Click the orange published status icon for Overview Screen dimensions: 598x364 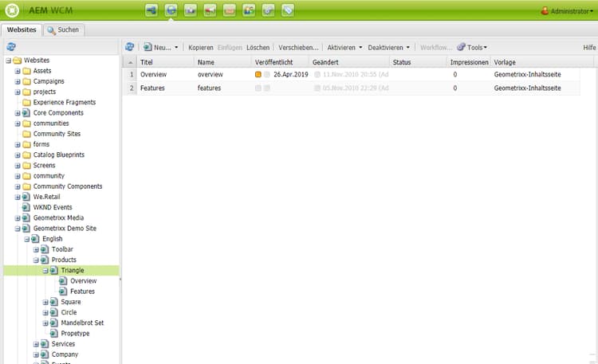click(258, 74)
